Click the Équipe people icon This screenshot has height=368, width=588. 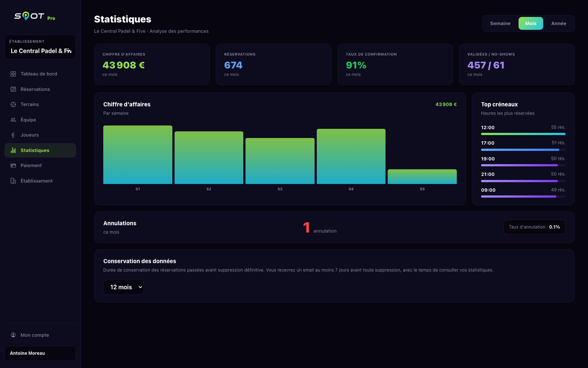pos(13,120)
